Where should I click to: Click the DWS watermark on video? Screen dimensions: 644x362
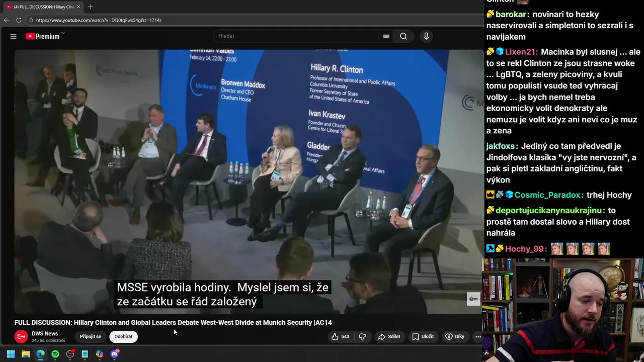(473, 299)
